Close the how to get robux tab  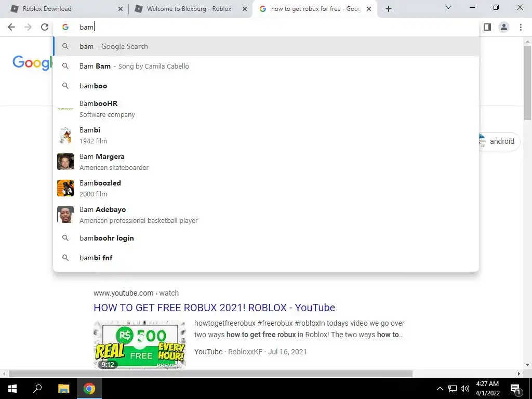click(x=369, y=9)
